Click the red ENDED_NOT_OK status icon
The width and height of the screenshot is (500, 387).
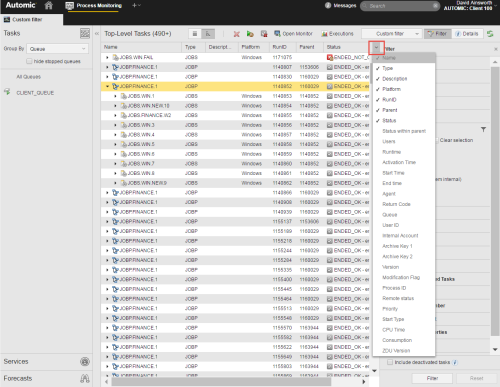pos(330,57)
